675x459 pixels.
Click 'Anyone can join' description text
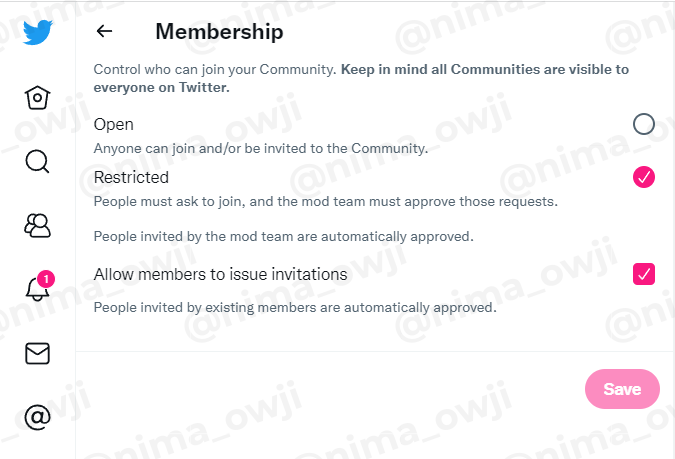click(x=261, y=149)
